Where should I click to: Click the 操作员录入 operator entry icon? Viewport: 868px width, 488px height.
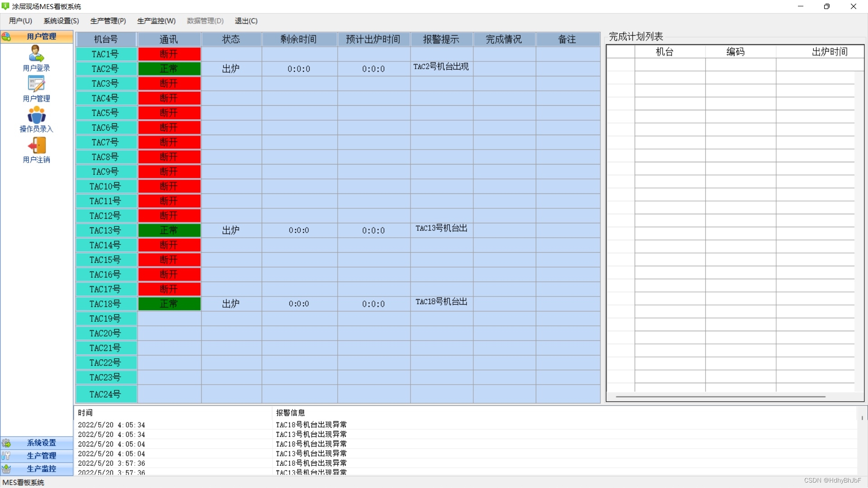(x=36, y=115)
